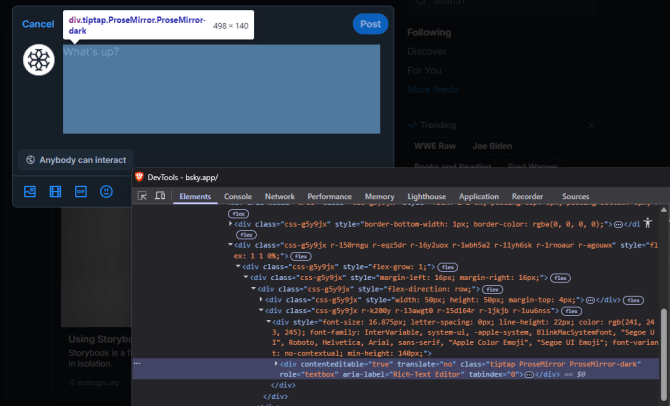The width and height of the screenshot is (670, 406).
Task: Select the Following feed link
Action: (429, 32)
